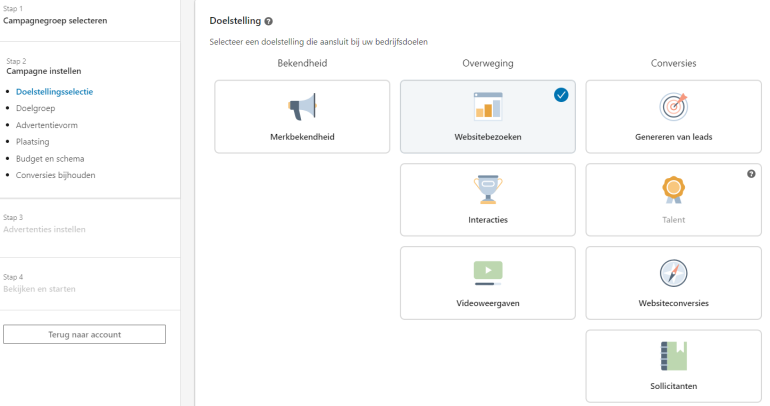
Task: Click the greyed Talent objective label
Action: (674, 220)
